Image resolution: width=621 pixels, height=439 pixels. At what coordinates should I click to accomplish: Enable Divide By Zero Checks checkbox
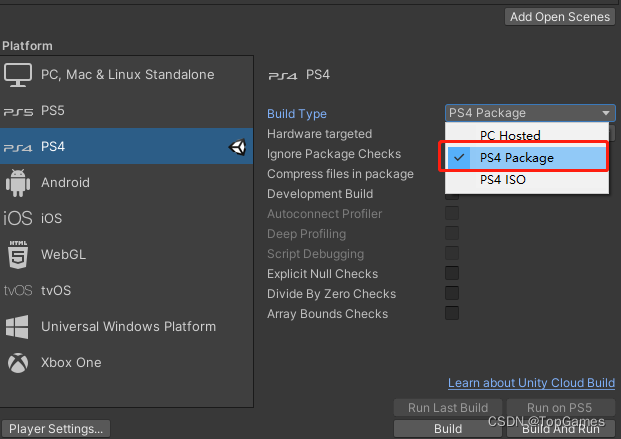pyautogui.click(x=452, y=293)
